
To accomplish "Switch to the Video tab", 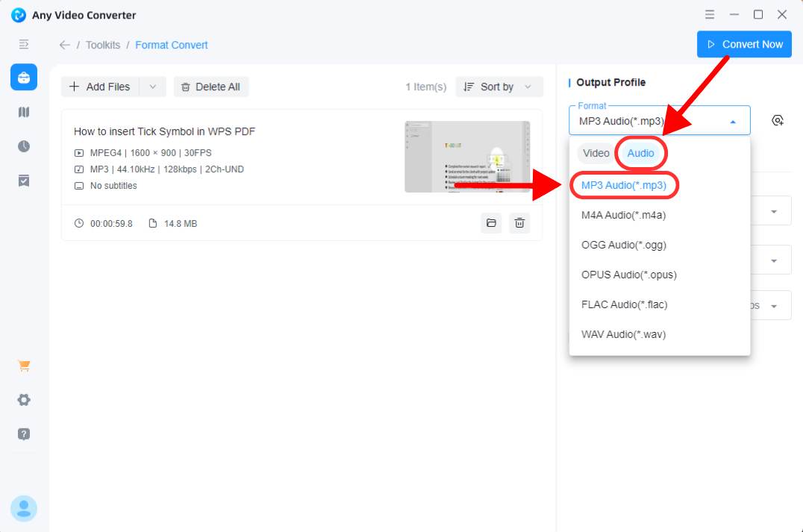I will [596, 153].
